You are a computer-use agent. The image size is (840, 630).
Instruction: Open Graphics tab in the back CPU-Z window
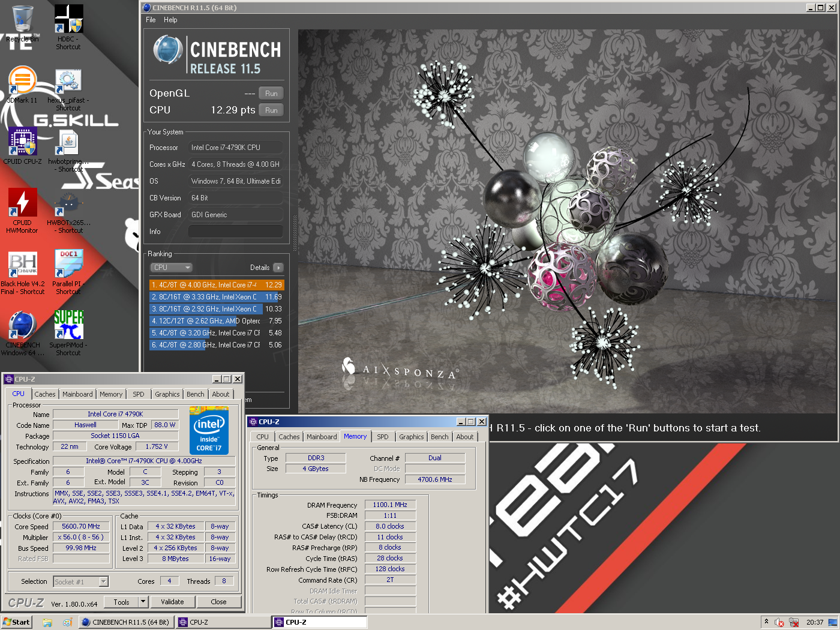point(167,394)
